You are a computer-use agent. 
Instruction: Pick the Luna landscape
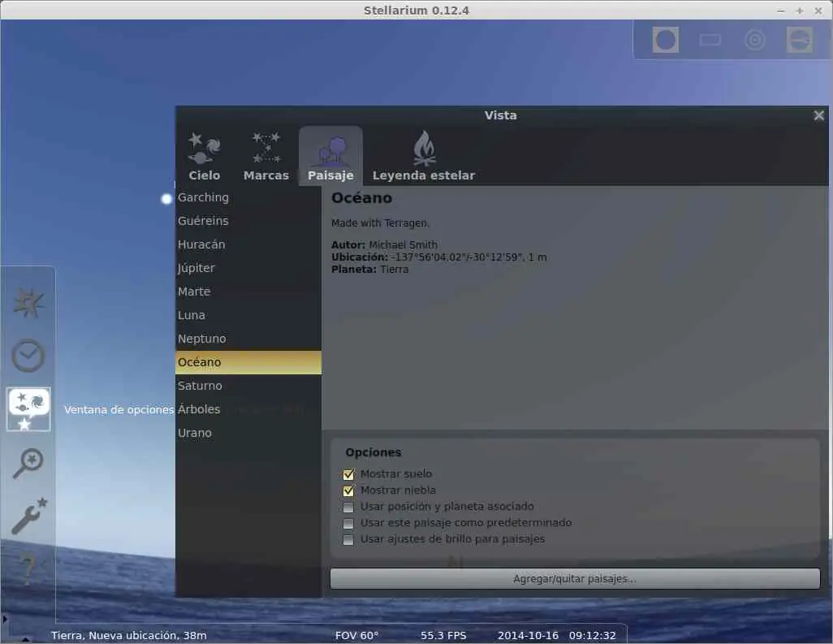[248, 315]
